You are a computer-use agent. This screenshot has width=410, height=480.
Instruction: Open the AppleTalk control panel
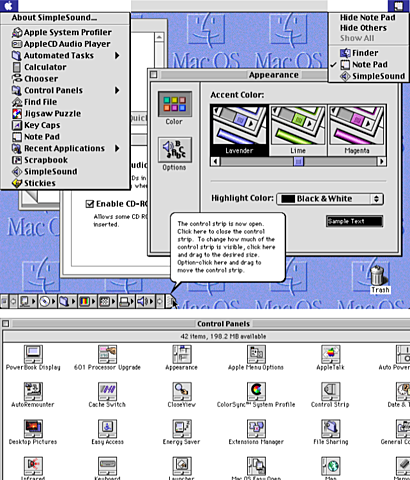(x=330, y=354)
